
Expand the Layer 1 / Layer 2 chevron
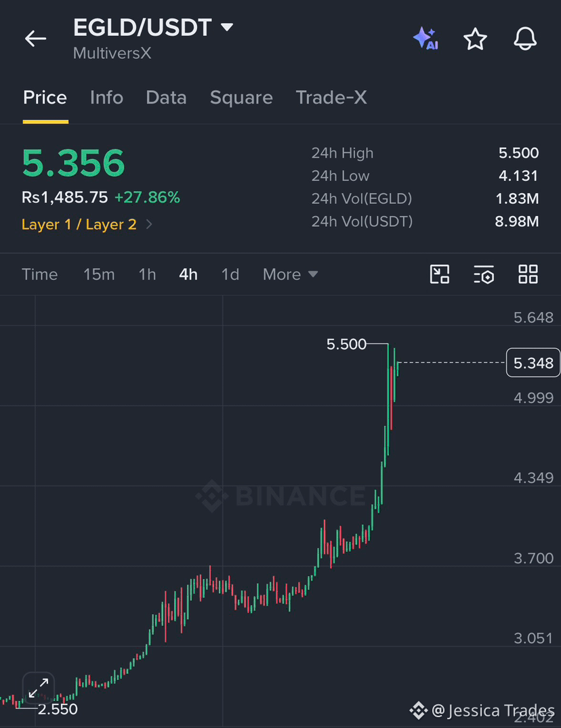[x=149, y=224]
